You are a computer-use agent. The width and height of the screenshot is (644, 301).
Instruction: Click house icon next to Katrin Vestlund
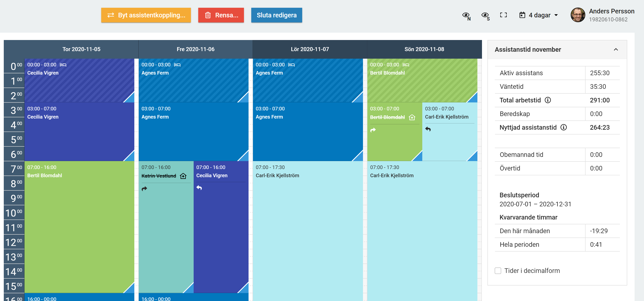[x=183, y=176]
